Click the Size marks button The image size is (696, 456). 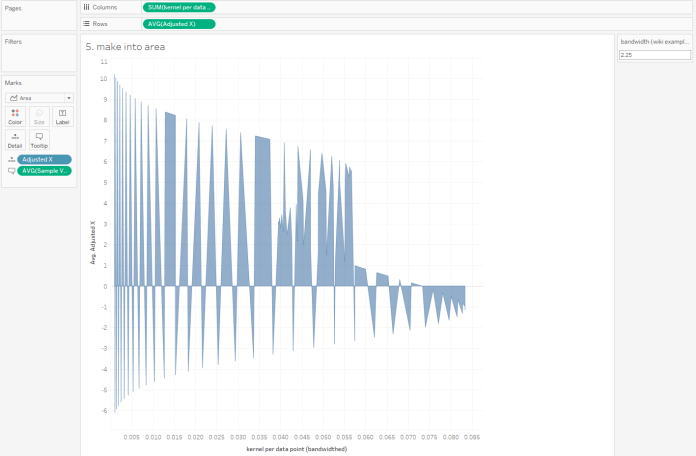coord(39,116)
